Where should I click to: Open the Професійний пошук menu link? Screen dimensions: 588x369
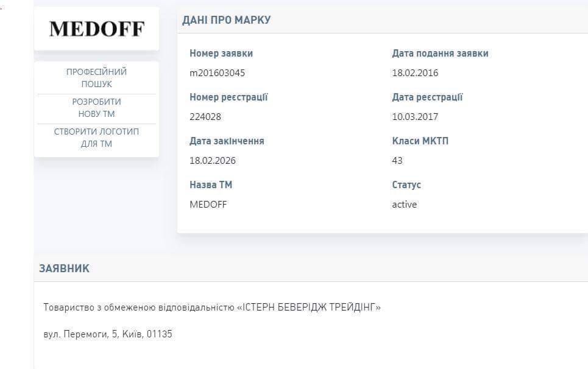96,78
